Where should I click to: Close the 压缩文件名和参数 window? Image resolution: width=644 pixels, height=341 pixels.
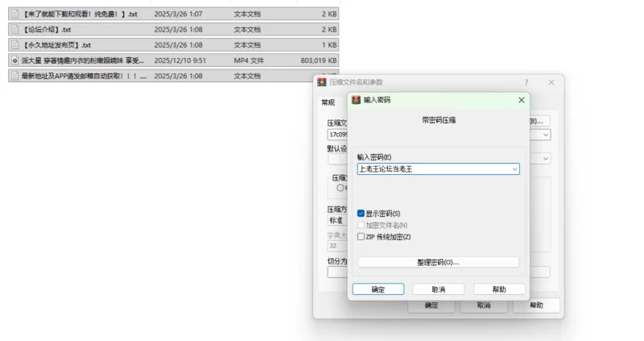[551, 82]
